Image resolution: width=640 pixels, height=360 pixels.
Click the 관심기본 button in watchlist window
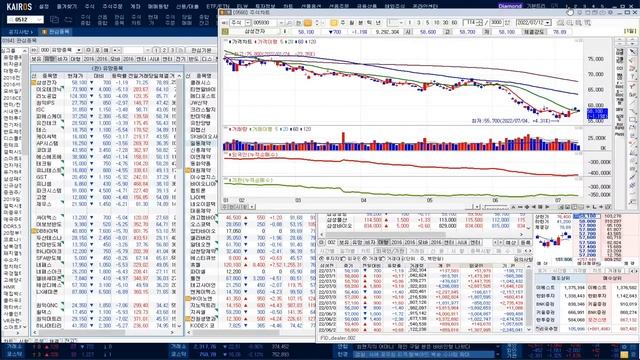coord(201,50)
